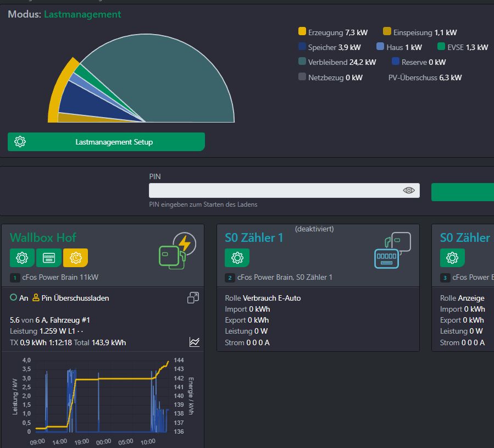
Task: Click the Erzeugung yellow legend swatch
Action: [302, 31]
